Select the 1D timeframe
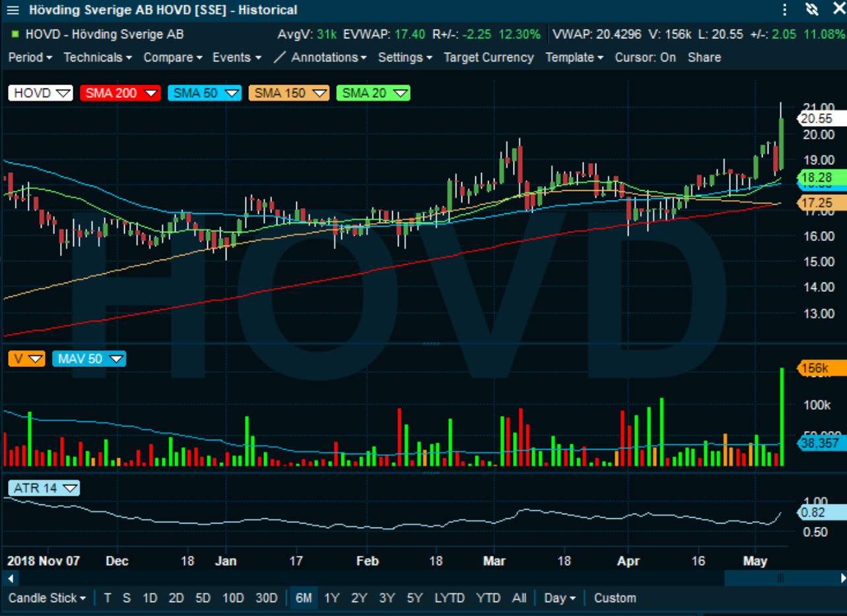Viewport: 847px width, 616px height. click(x=150, y=598)
